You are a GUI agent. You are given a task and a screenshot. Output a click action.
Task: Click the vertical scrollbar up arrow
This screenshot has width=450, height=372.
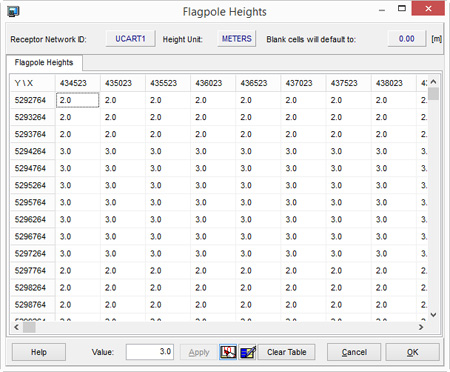pos(433,82)
